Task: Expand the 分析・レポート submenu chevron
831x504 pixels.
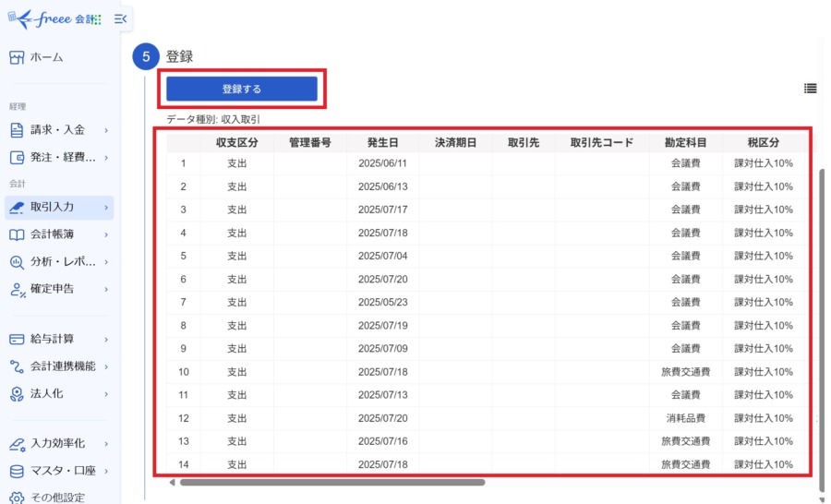Action: pyautogui.click(x=106, y=262)
